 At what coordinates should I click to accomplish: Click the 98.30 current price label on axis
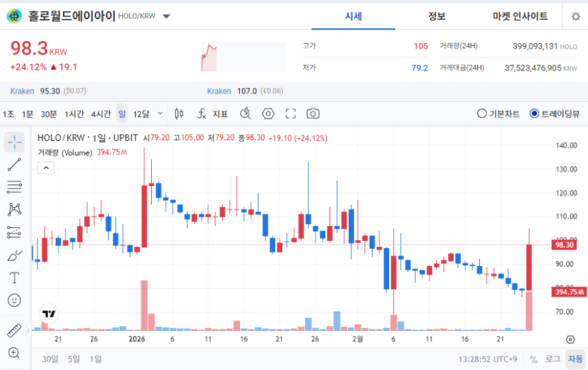(x=563, y=245)
